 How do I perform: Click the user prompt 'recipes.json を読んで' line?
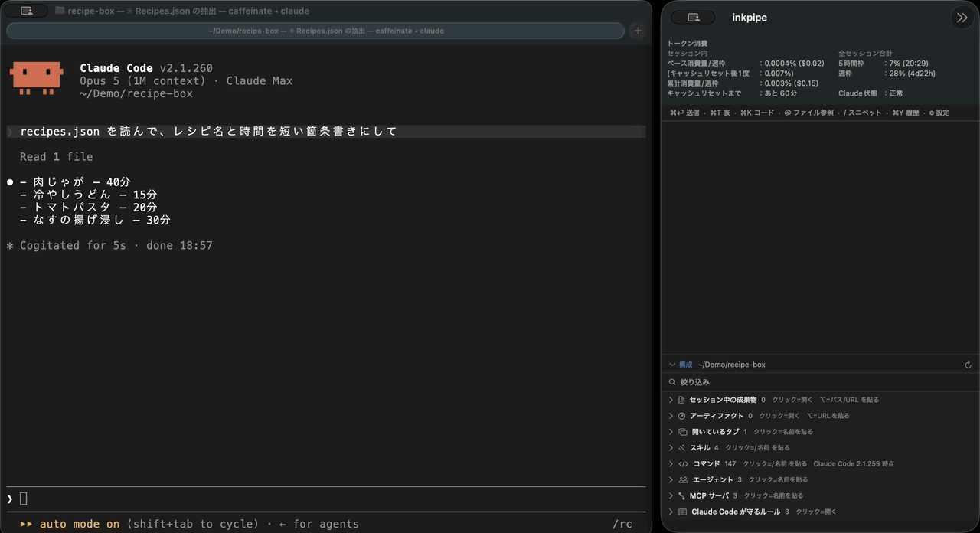click(325, 131)
